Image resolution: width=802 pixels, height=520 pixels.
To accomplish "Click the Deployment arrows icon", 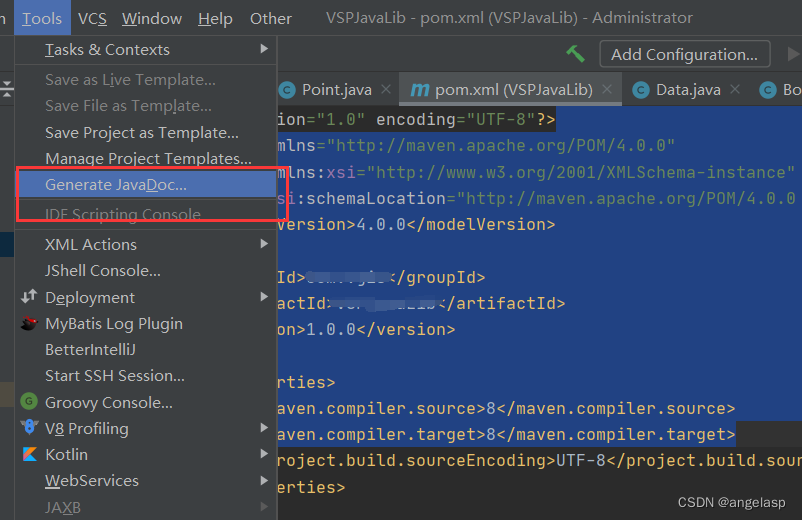I will (x=28, y=297).
